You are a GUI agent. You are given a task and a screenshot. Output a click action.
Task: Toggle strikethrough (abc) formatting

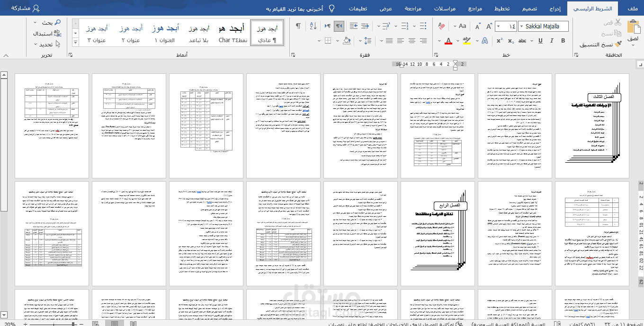[522, 41]
